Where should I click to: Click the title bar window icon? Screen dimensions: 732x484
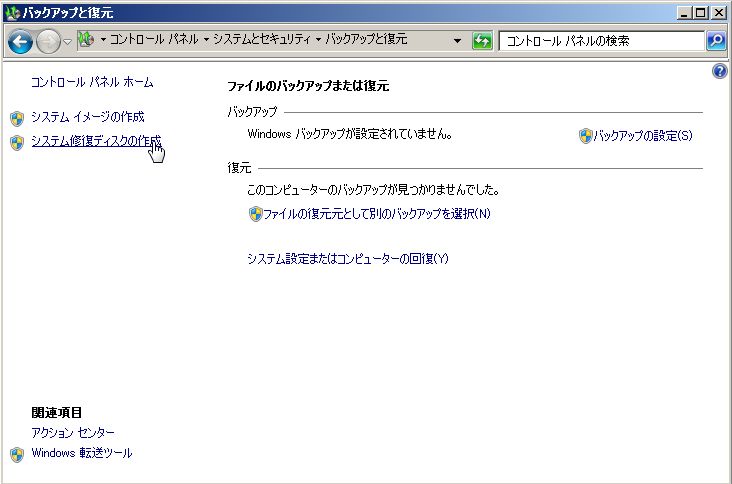[13, 13]
